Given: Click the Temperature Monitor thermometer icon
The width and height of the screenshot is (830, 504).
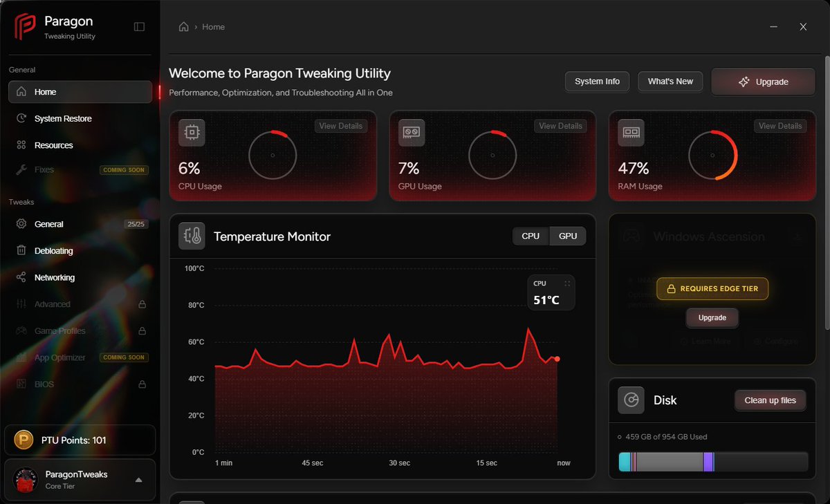Looking at the screenshot, I should pos(192,236).
